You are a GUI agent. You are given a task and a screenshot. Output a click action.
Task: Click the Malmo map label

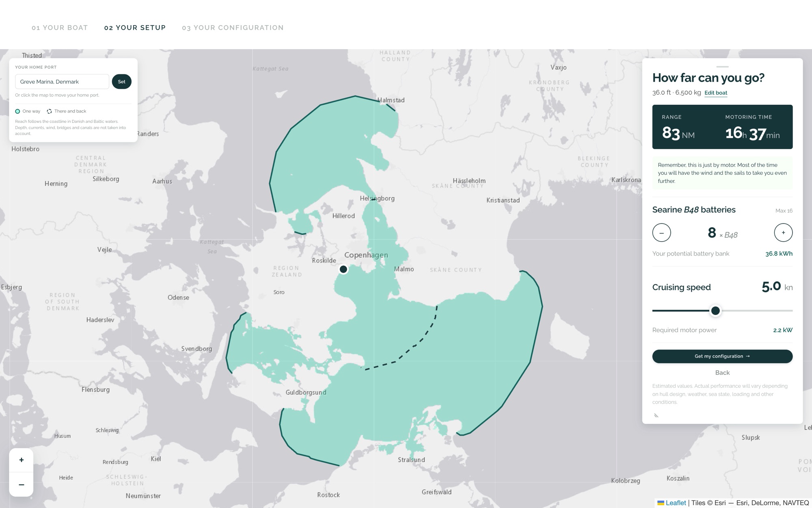click(x=404, y=269)
